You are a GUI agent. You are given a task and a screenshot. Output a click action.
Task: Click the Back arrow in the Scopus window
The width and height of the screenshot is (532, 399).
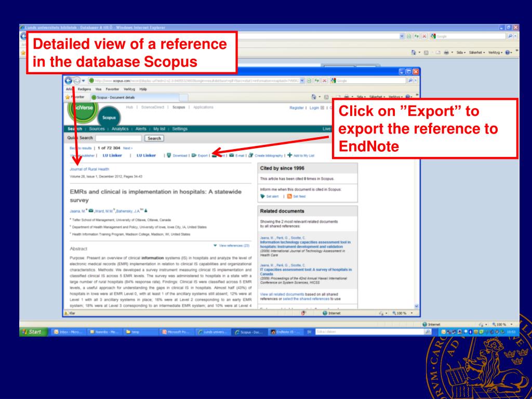click(x=68, y=81)
